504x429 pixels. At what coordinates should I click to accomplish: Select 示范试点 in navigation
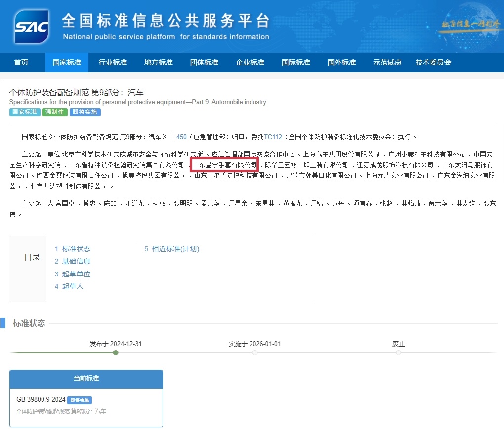pos(387,62)
